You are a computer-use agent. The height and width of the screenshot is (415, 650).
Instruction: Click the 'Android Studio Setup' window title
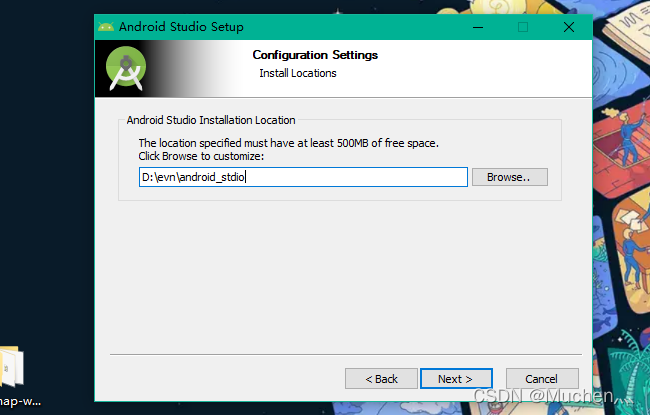point(181,27)
